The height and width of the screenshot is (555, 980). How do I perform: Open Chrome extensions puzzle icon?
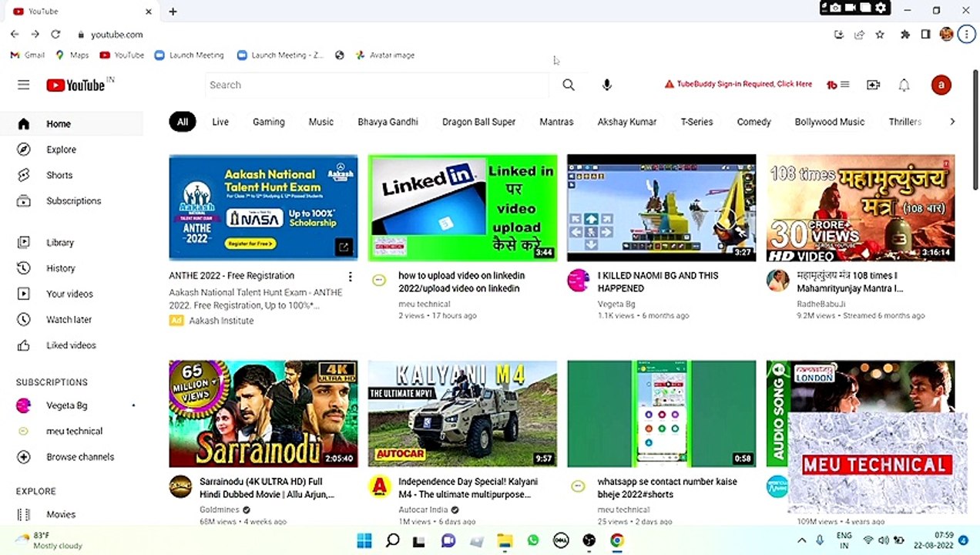[x=905, y=34]
